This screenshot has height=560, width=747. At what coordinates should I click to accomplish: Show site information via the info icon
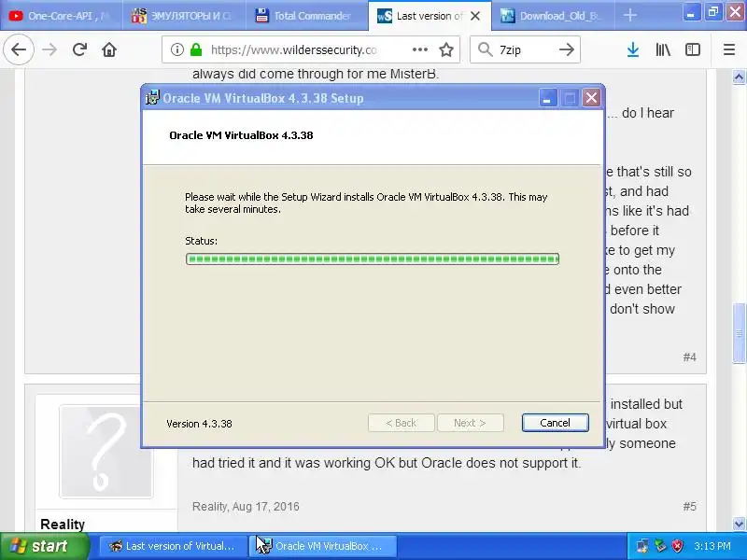point(177,49)
